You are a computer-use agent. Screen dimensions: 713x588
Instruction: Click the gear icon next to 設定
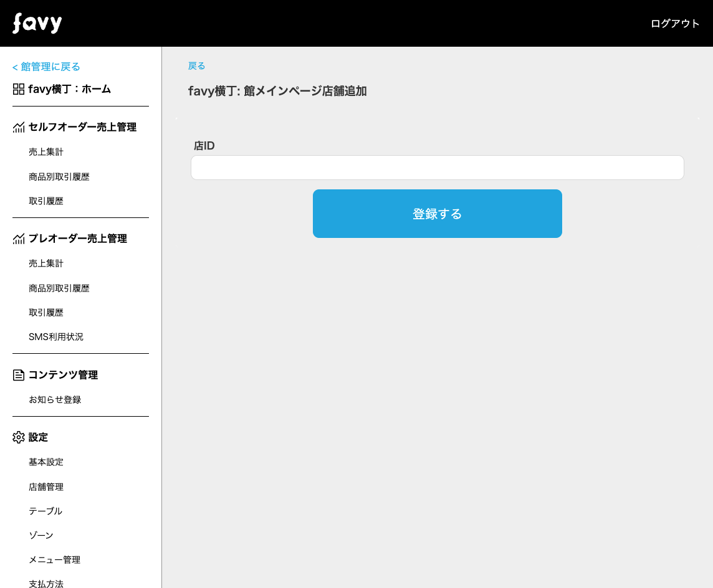tap(19, 437)
